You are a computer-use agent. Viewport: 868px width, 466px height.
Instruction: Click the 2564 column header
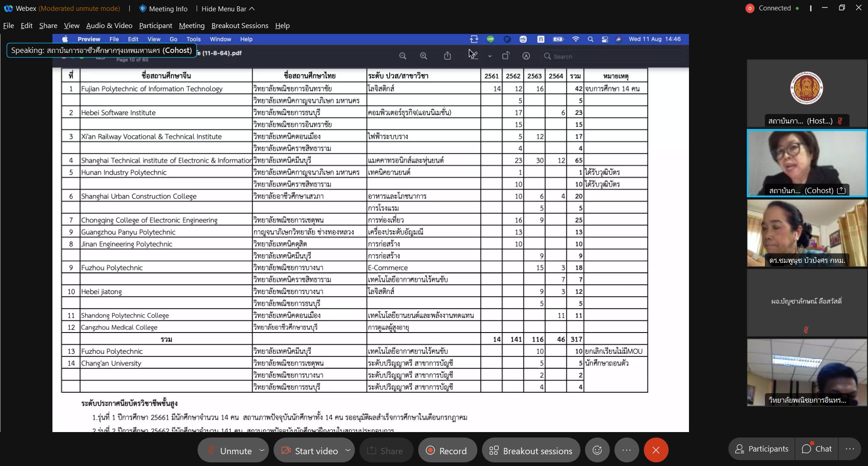pos(556,76)
